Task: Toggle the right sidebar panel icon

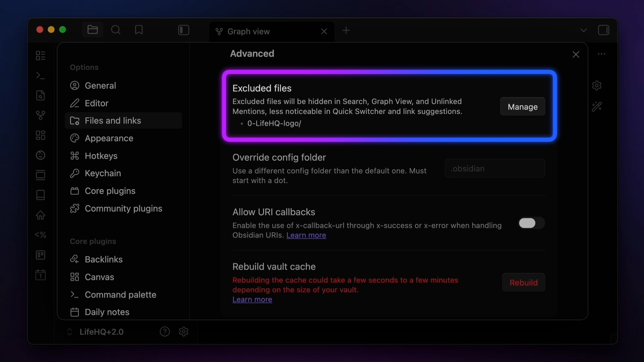Action: [x=603, y=30]
